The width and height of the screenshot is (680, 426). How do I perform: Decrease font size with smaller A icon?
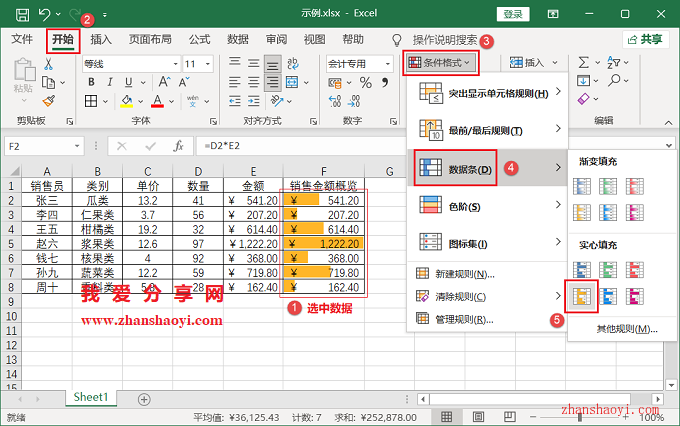pos(183,82)
